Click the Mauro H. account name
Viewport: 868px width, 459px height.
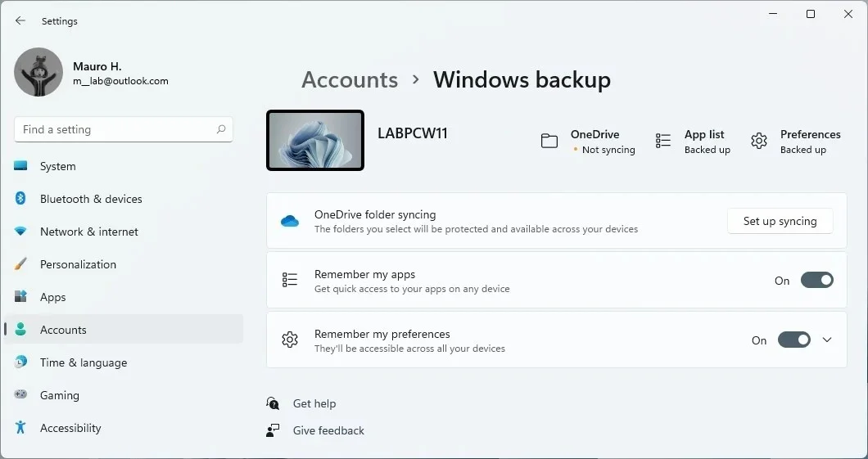(97, 66)
